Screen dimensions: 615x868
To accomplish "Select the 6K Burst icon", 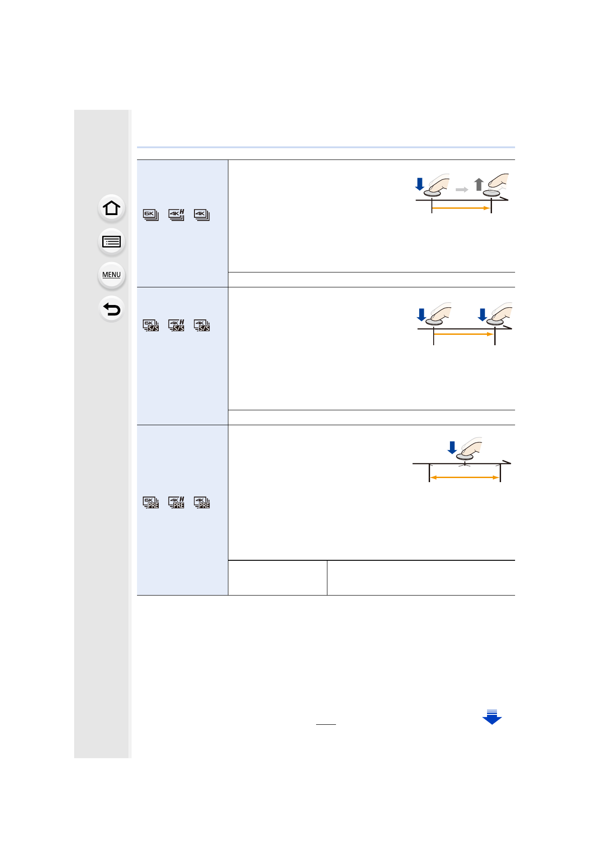I will pos(151,215).
